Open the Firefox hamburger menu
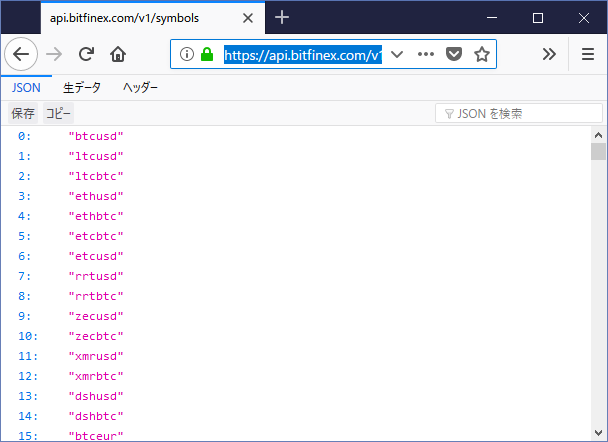This screenshot has width=608, height=442. click(x=587, y=54)
